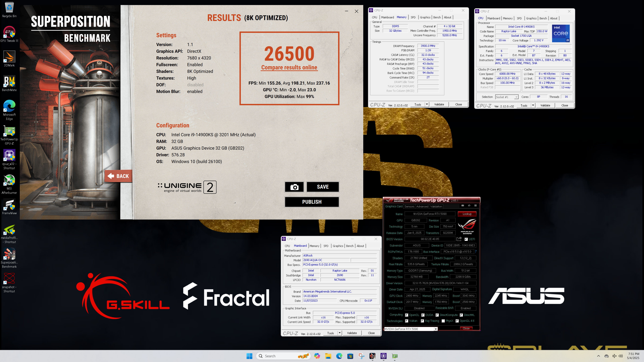
Task: Click the About tab in CPU-Z Mainboard window
Action: tap(360, 246)
